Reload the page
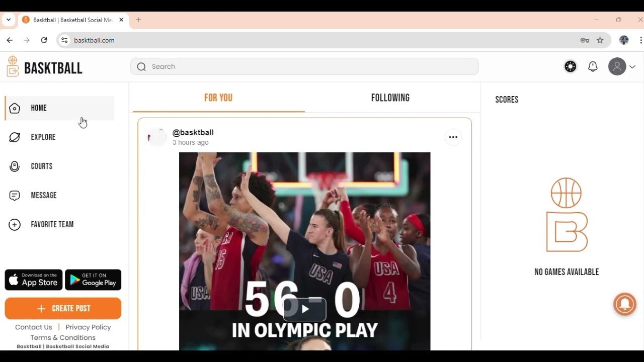This screenshot has height=362, width=644. 44,40
